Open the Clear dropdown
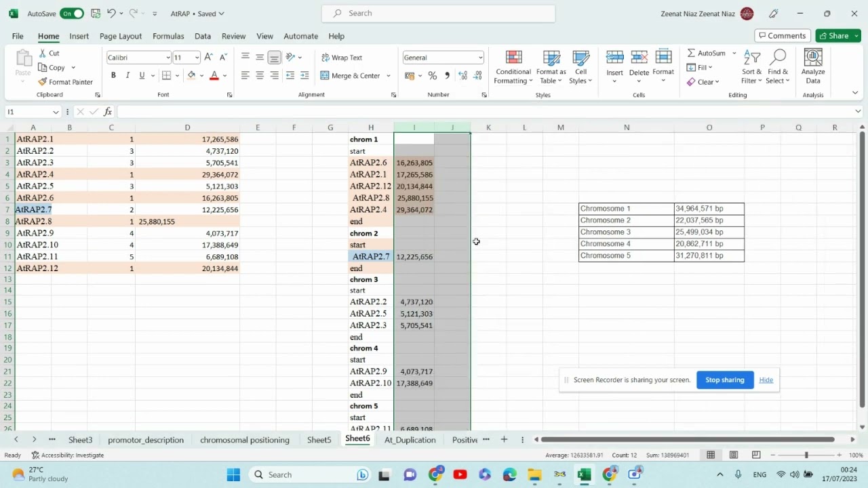 703,82
